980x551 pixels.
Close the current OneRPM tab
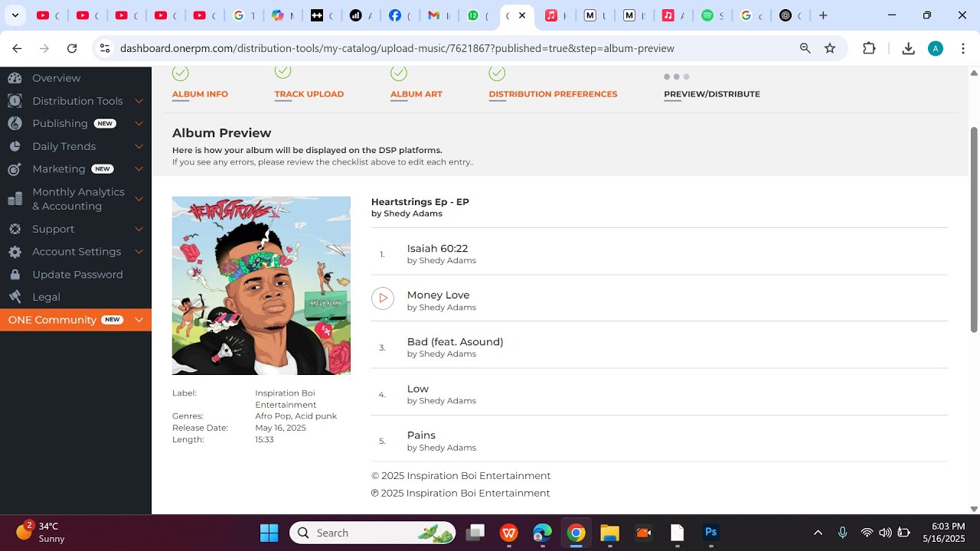click(x=522, y=15)
